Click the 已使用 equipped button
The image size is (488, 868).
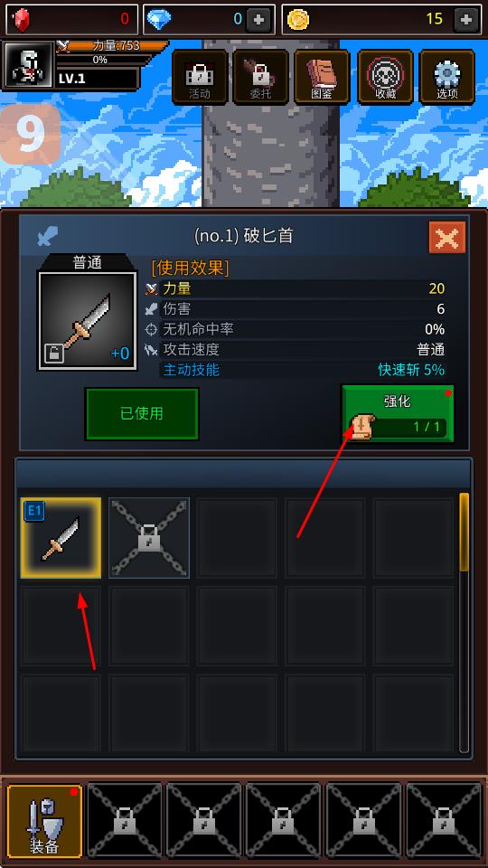tap(142, 413)
